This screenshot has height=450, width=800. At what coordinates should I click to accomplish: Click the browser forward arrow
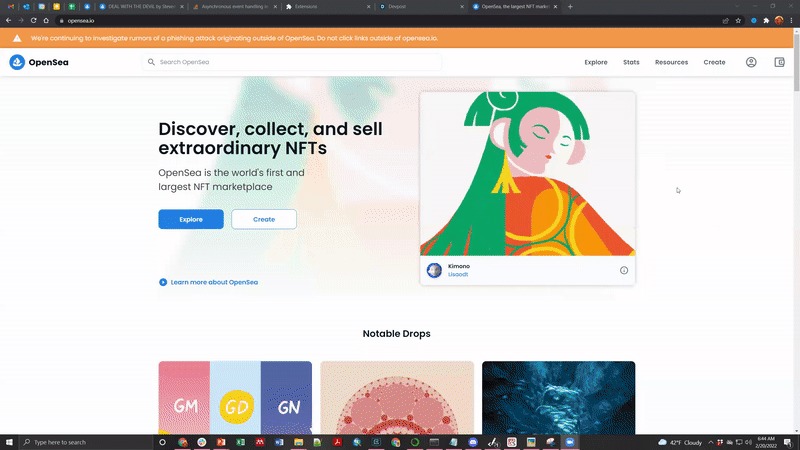click(x=21, y=20)
